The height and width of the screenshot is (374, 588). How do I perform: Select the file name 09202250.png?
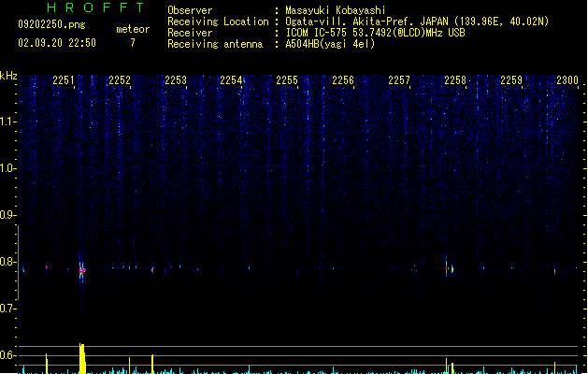pyautogui.click(x=51, y=24)
